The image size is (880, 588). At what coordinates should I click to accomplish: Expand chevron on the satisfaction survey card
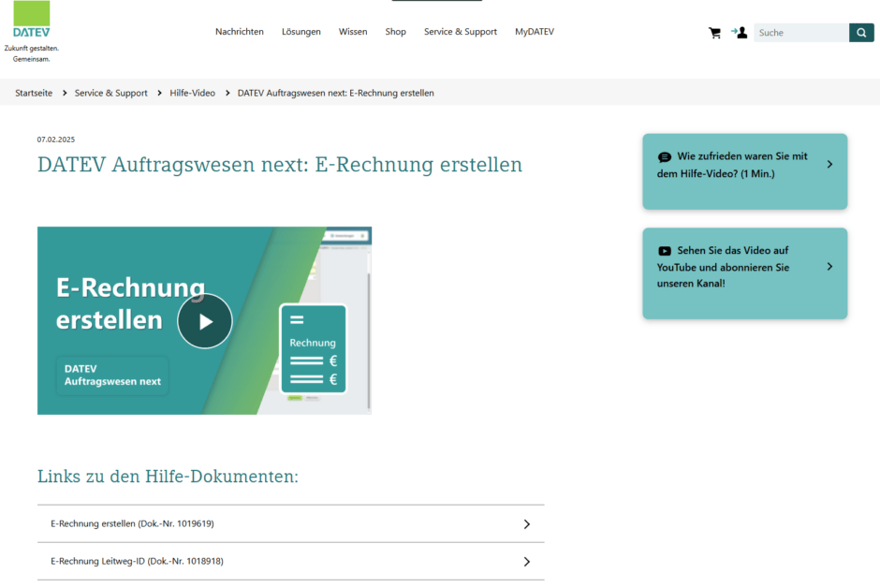click(x=829, y=165)
